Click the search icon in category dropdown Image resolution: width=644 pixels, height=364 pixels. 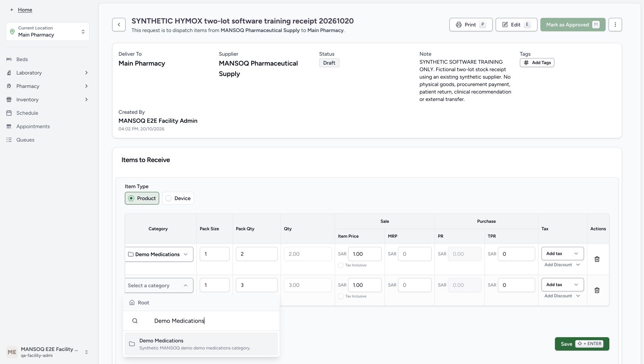(135, 321)
